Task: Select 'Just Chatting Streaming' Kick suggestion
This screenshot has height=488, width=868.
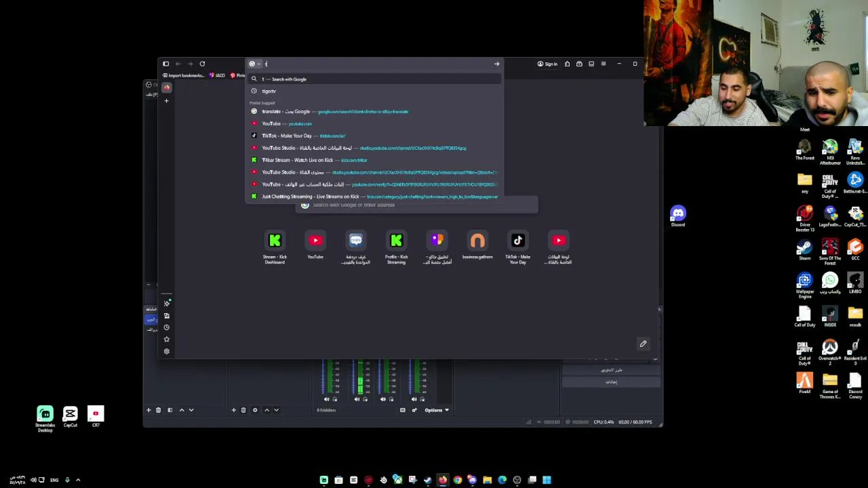Action: (x=374, y=197)
